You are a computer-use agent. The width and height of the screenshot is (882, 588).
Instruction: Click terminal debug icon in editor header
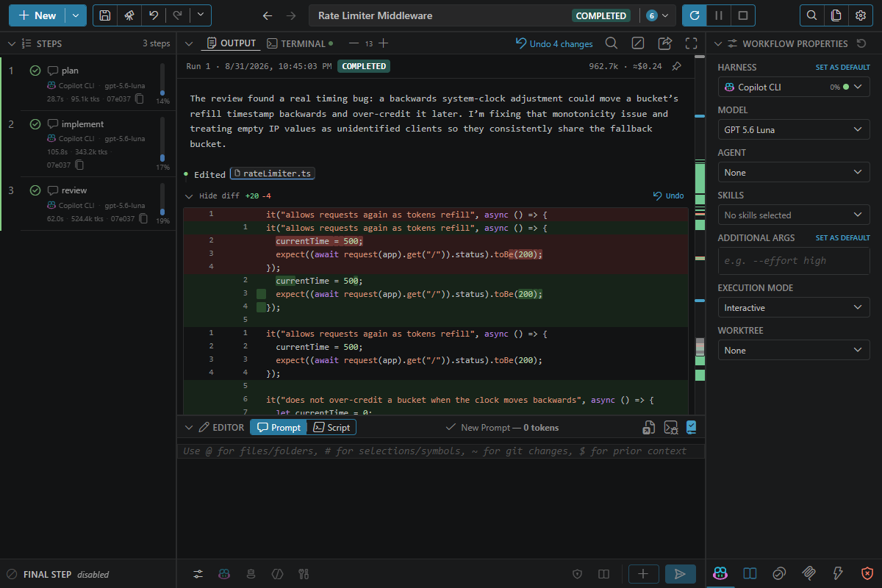point(670,427)
